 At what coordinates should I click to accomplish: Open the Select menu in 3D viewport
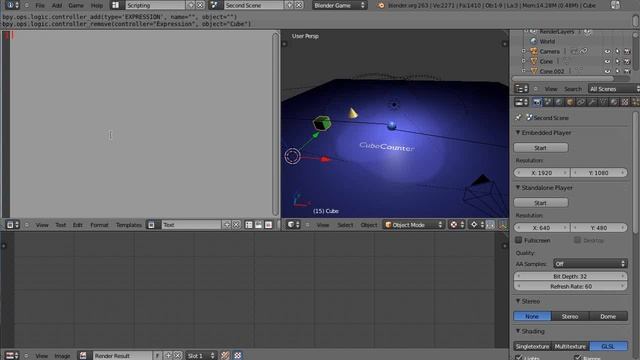(345, 225)
